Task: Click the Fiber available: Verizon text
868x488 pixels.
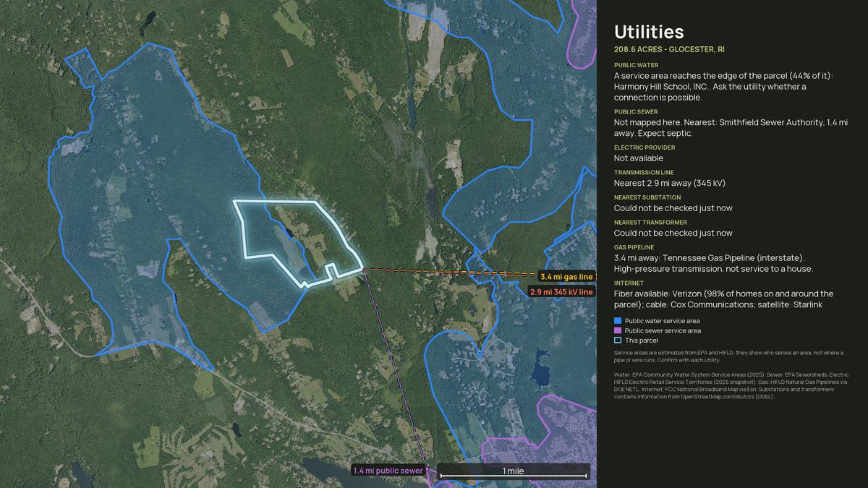Action: [723, 299]
